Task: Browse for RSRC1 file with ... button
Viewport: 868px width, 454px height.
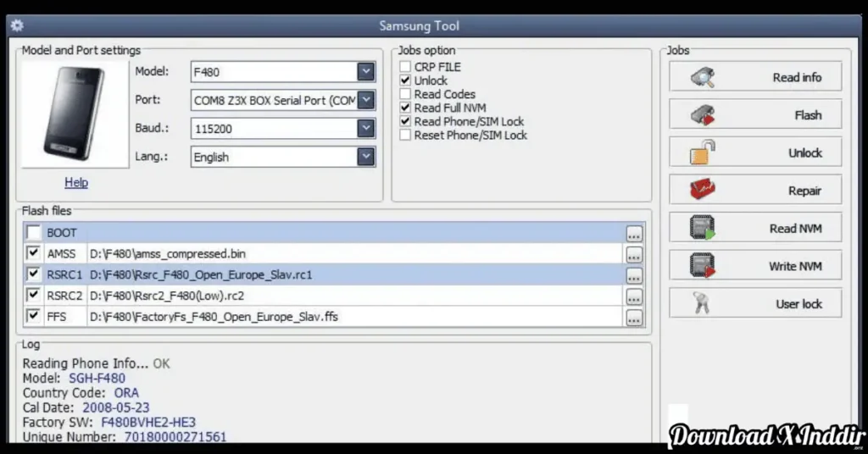Action: [x=634, y=276]
